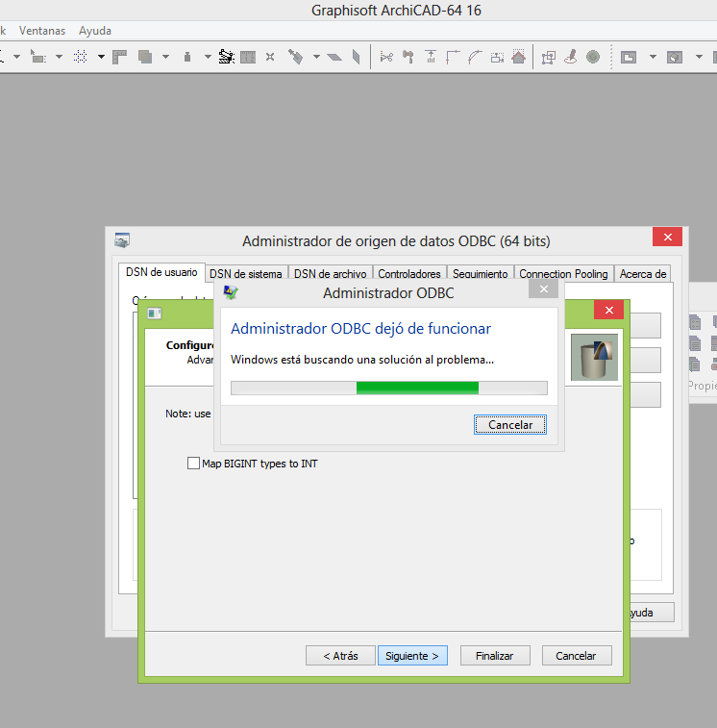Click the green searching progress bar
Viewport: 717px width, 728px height.
click(389, 388)
